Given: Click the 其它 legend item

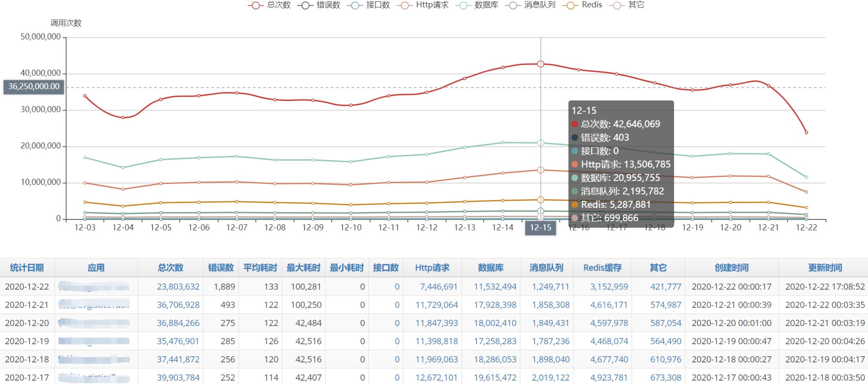Looking at the screenshot, I should tap(628, 5).
